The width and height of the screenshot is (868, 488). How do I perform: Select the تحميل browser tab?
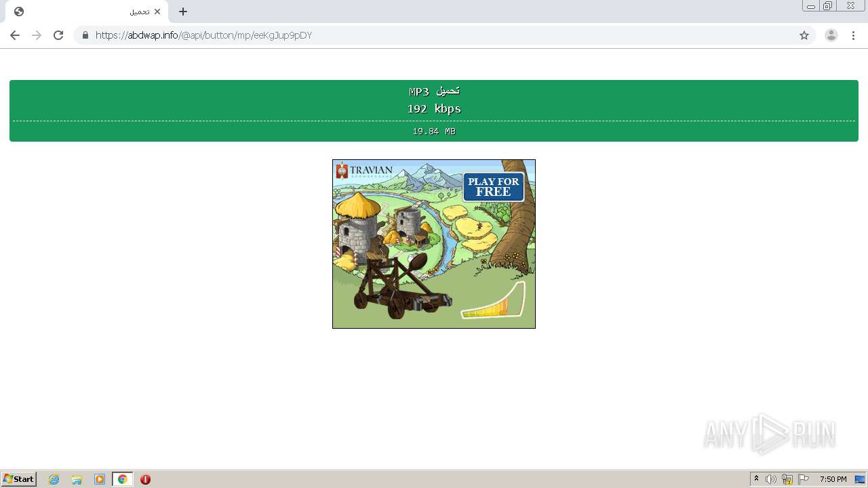click(x=87, y=12)
